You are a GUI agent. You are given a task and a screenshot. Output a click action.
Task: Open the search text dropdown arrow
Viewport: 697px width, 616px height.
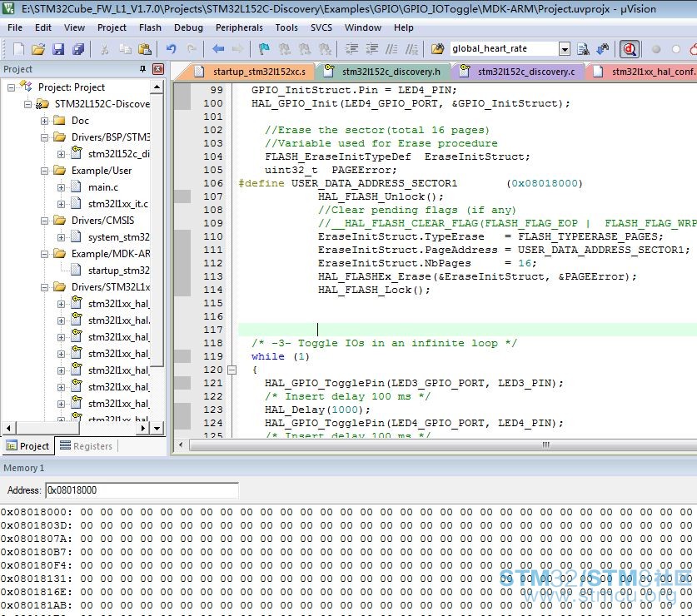(x=565, y=49)
